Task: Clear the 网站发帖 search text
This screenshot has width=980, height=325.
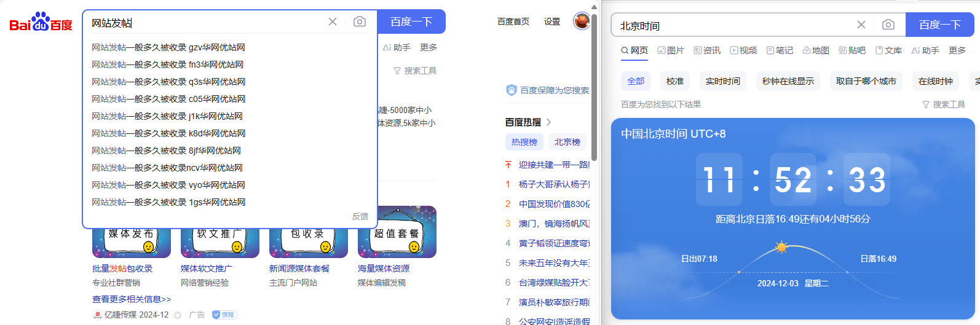Action: pyautogui.click(x=333, y=22)
